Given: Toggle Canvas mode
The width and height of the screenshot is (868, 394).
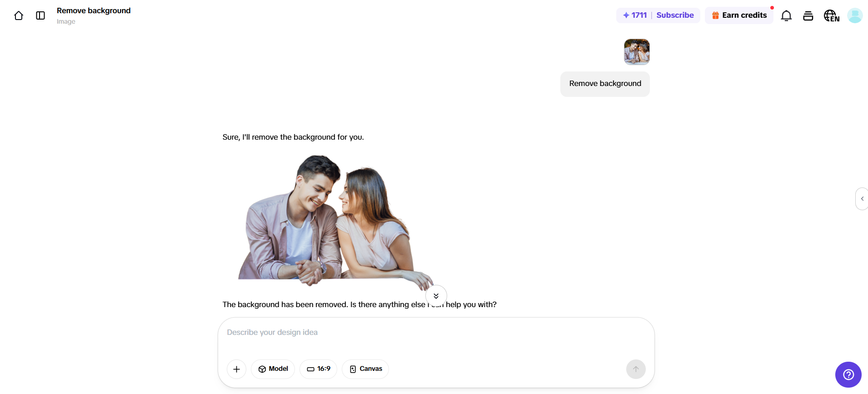Looking at the screenshot, I should 365,369.
